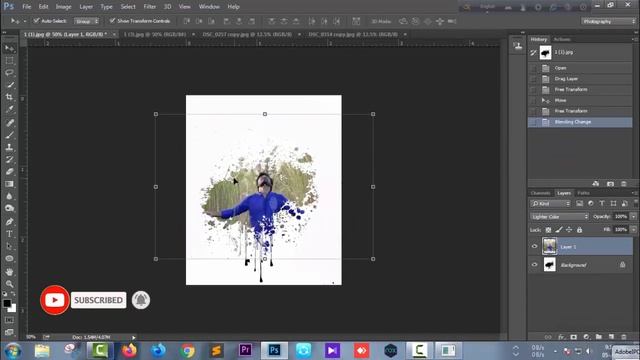Select the Crop tool
This screenshot has height=360, width=640.
tap(9, 97)
